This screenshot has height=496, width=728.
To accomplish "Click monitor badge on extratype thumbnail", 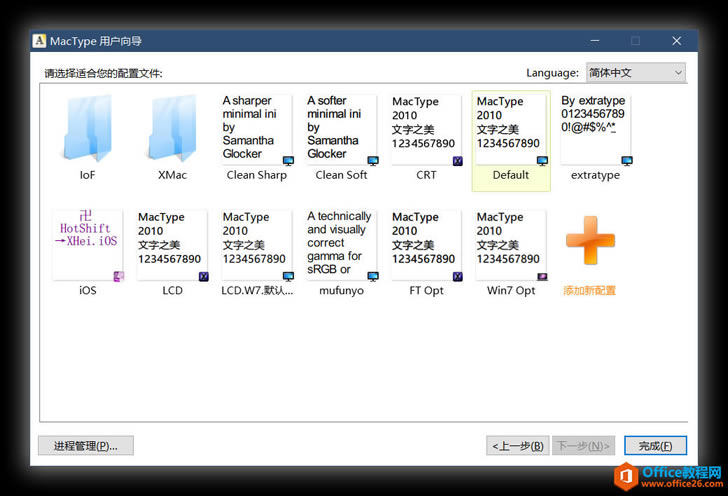I will (627, 161).
